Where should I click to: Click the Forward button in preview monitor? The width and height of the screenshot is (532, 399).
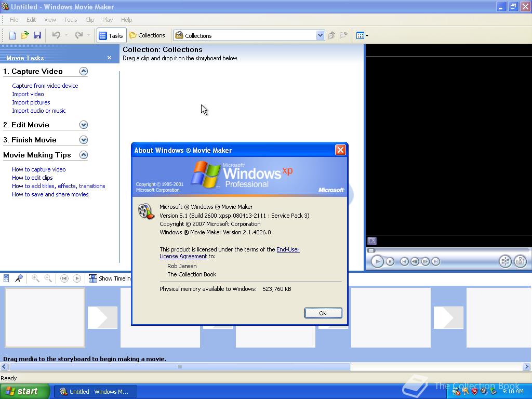[x=436, y=262]
